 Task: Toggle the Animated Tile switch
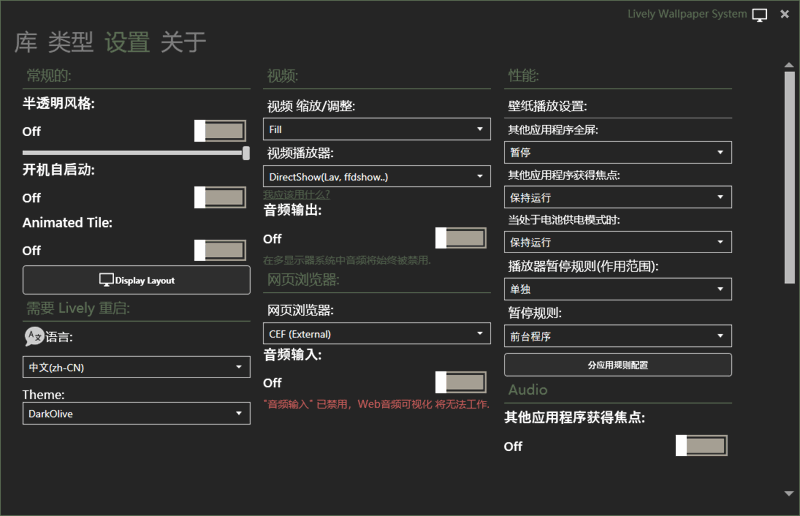[220, 250]
